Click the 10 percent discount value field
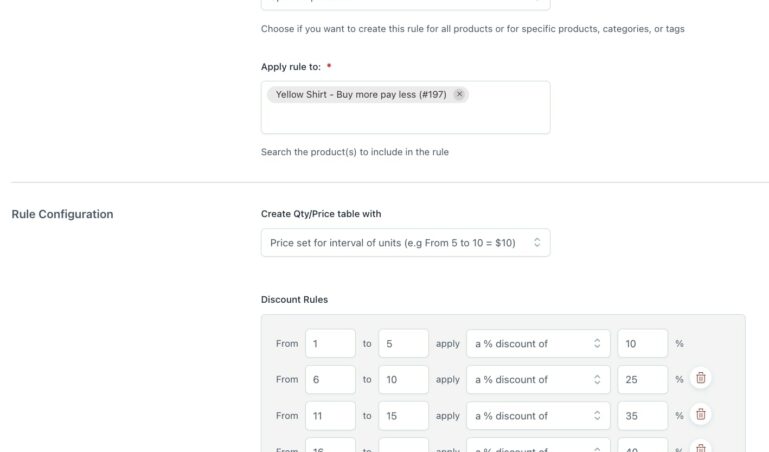 point(642,343)
